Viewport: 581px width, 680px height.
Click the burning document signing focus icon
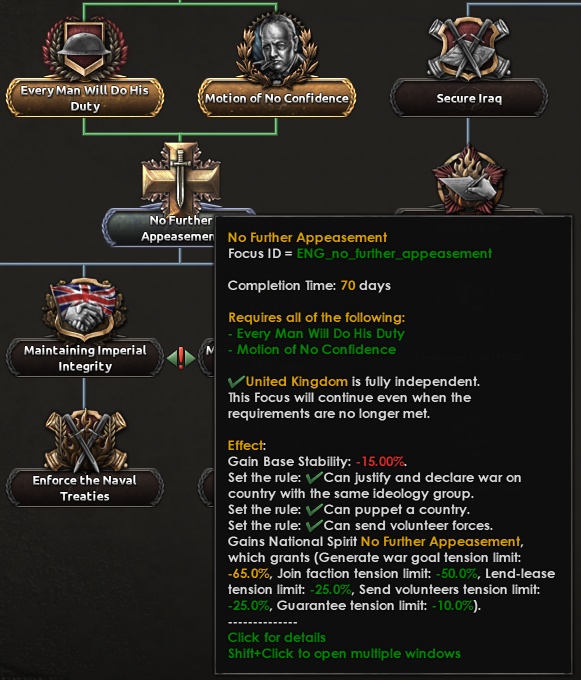click(468, 179)
